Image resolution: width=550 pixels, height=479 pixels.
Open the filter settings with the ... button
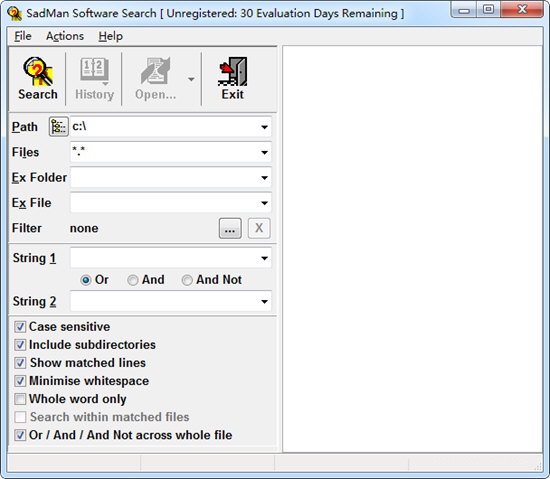point(230,228)
